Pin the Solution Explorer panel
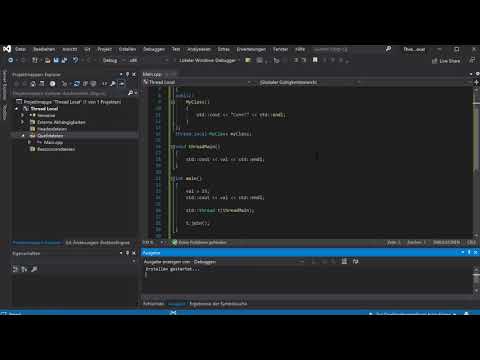Screen dimensions: 480x360 [127, 74]
